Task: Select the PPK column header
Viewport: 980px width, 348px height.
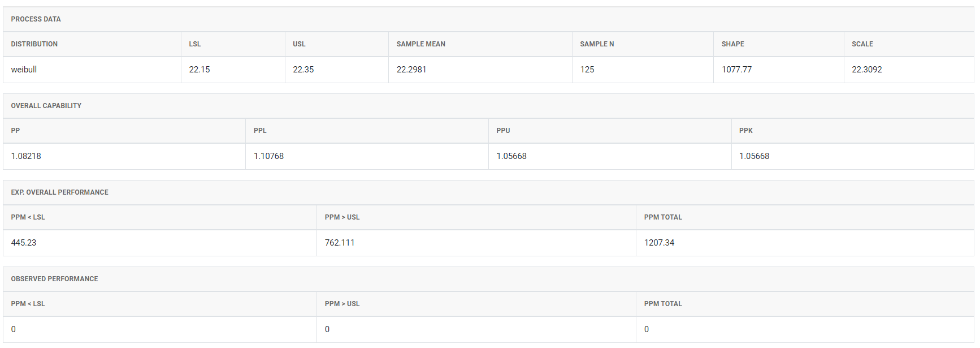Action: pos(746,131)
